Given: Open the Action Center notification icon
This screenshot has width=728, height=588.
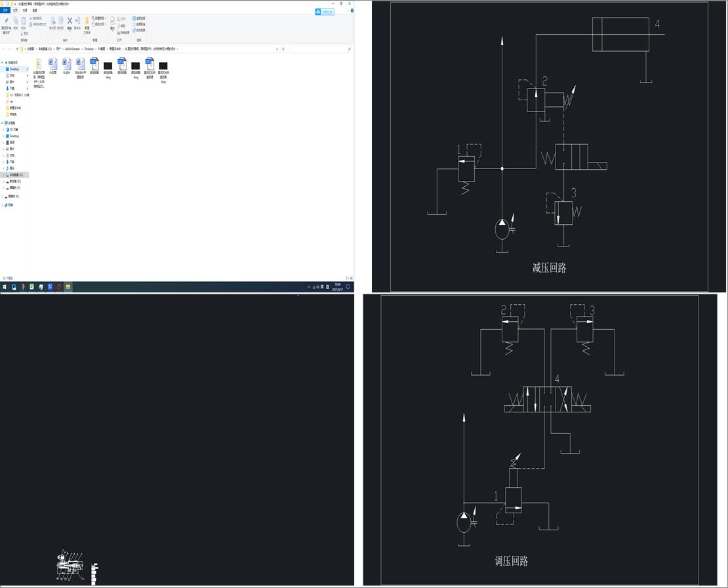Looking at the screenshot, I should click(x=348, y=287).
